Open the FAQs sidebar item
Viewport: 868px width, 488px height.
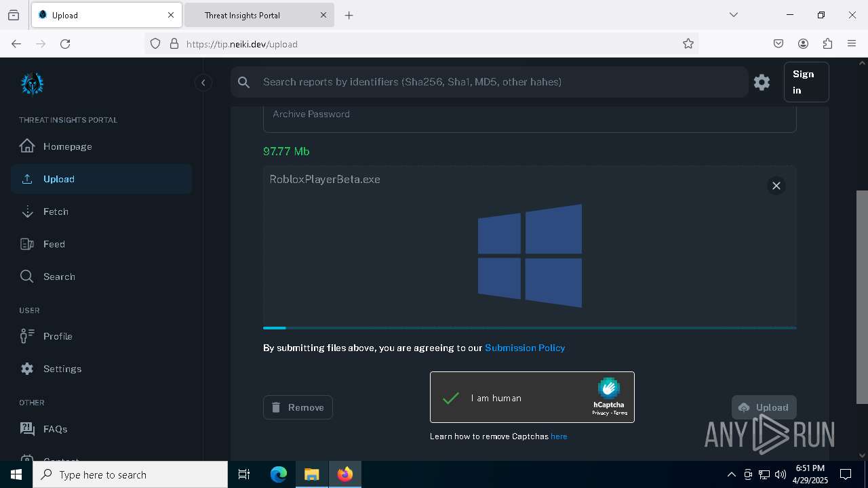(101, 429)
